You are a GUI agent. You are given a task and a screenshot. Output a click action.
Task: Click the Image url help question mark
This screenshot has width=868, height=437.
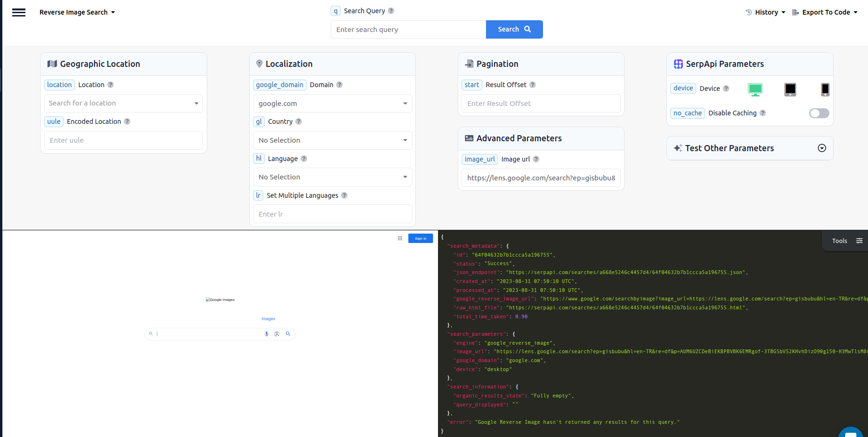pyautogui.click(x=536, y=159)
